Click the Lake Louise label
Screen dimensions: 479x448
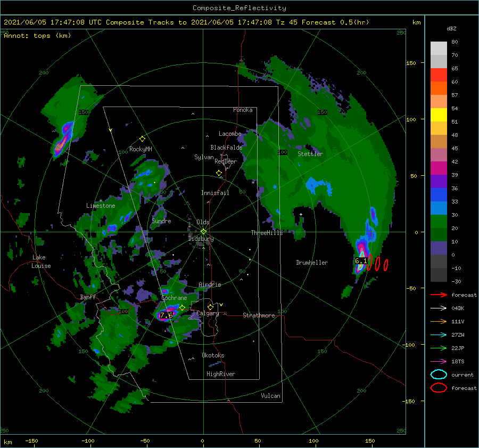pos(41,262)
